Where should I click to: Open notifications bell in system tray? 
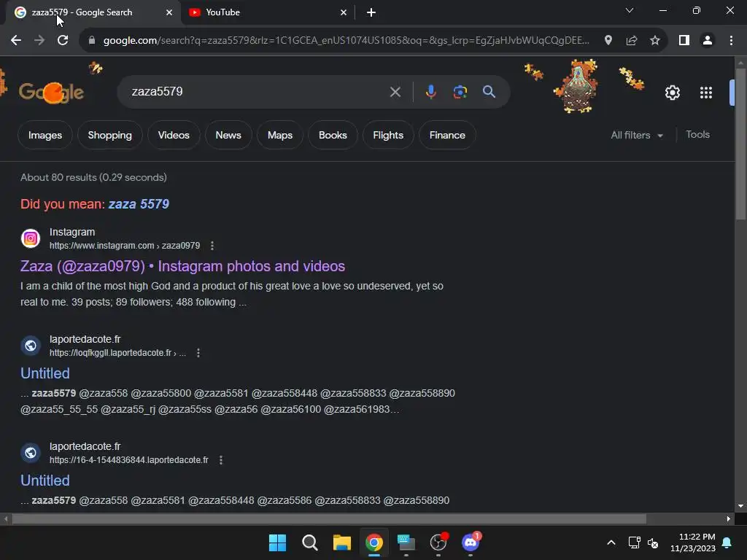(727, 542)
